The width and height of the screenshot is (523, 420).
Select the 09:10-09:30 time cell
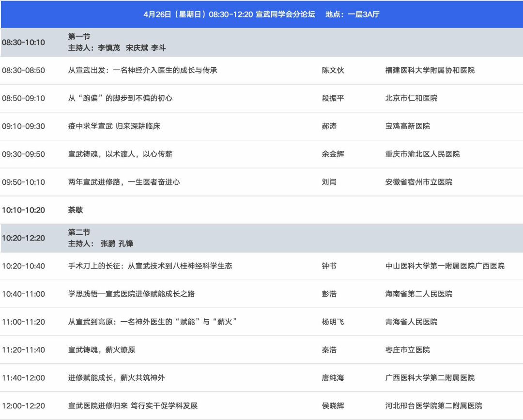[23, 126]
